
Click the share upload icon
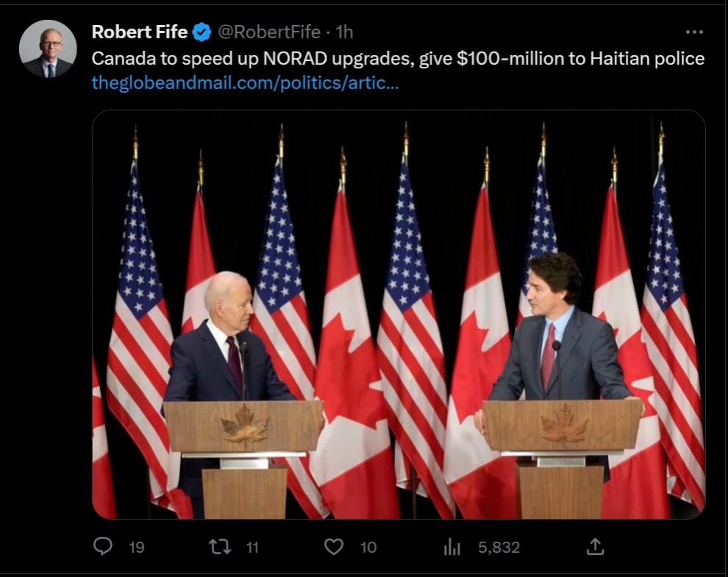596,546
